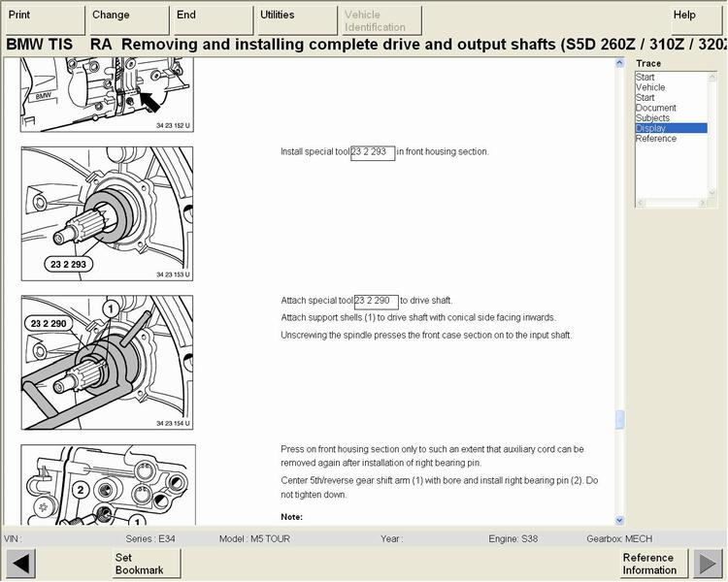The height and width of the screenshot is (582, 728).
Task: Open special tool 23 2 293 link
Action: 373,152
